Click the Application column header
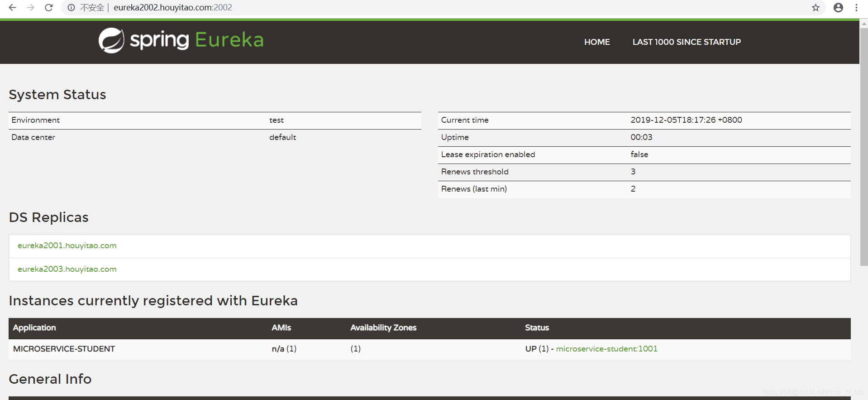868x400 pixels. [x=34, y=328]
